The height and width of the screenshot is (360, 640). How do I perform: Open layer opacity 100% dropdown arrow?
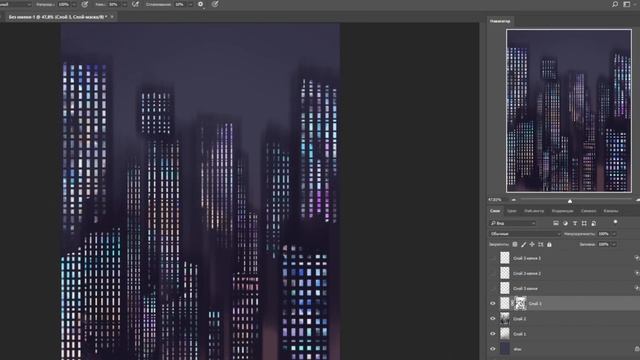614,234
